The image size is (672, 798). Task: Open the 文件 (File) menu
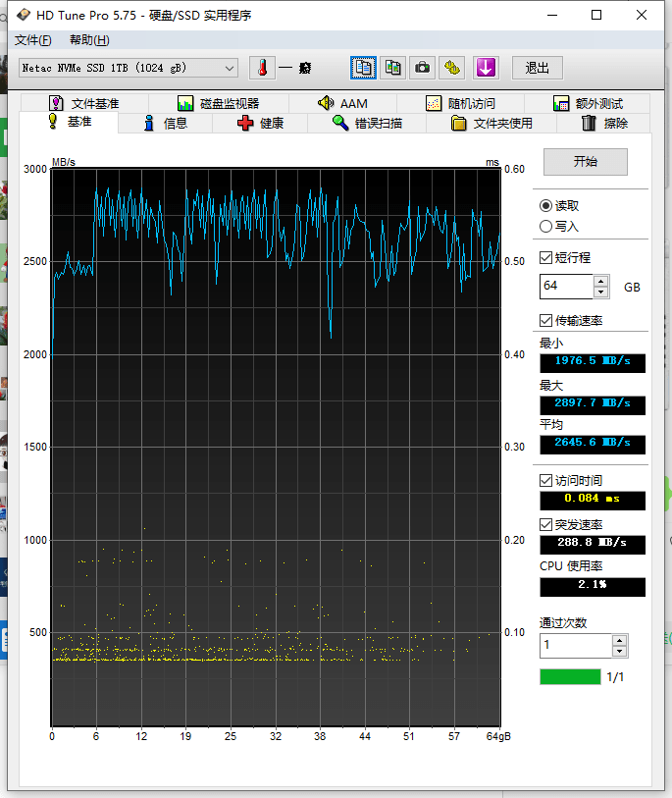point(32,40)
